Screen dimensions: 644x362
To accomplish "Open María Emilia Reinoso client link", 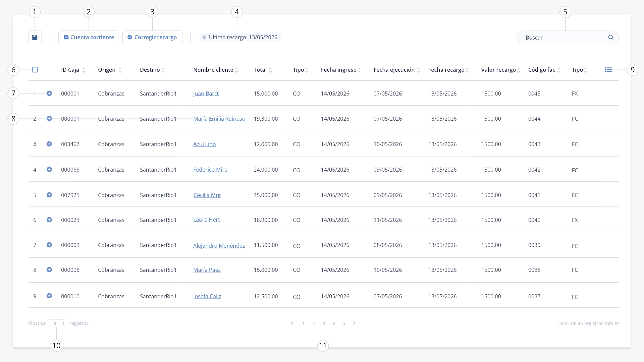I will tap(219, 119).
